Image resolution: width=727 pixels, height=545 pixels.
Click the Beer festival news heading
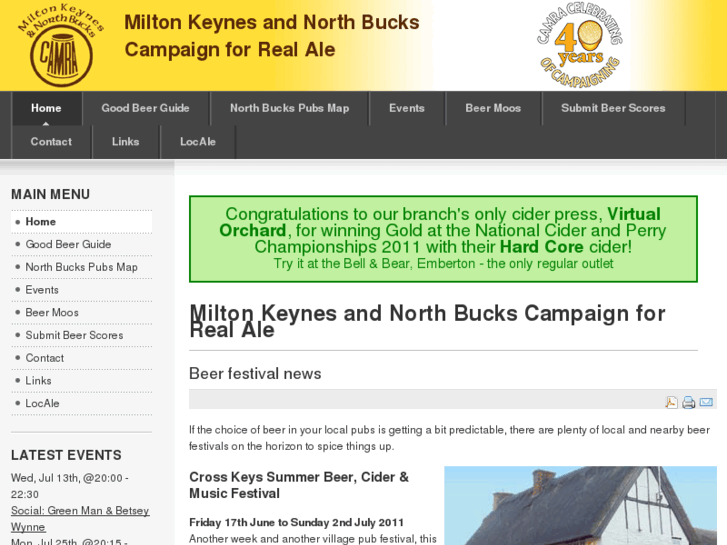(255, 373)
